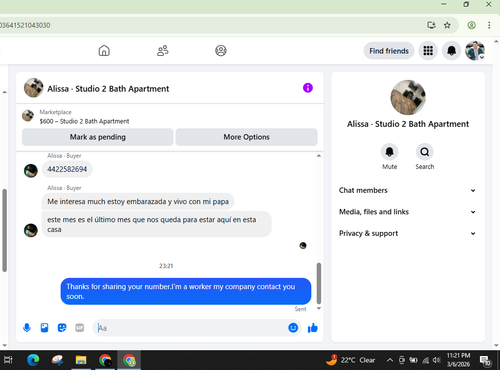Click More Options button
The height and width of the screenshot is (370, 500).
click(x=247, y=137)
